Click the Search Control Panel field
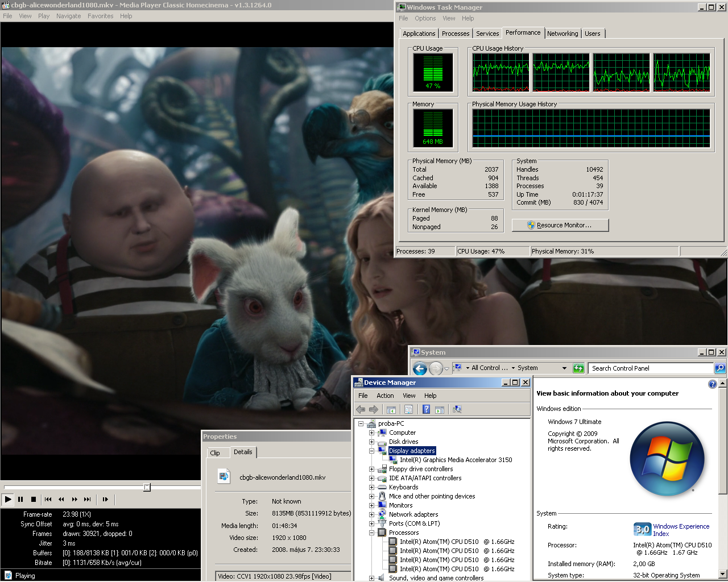Image resolution: width=728 pixels, height=582 pixels. tap(651, 368)
